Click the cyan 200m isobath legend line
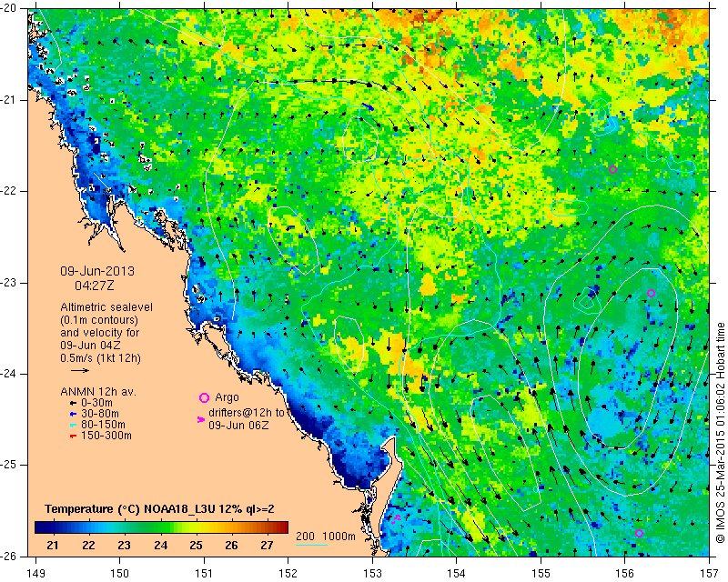The height and width of the screenshot is (582, 728). (311, 545)
